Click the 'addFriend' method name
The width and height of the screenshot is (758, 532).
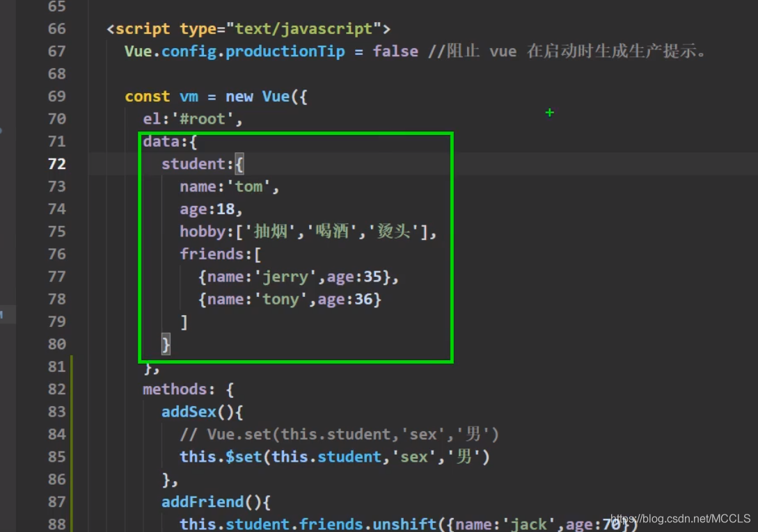pyautogui.click(x=203, y=502)
